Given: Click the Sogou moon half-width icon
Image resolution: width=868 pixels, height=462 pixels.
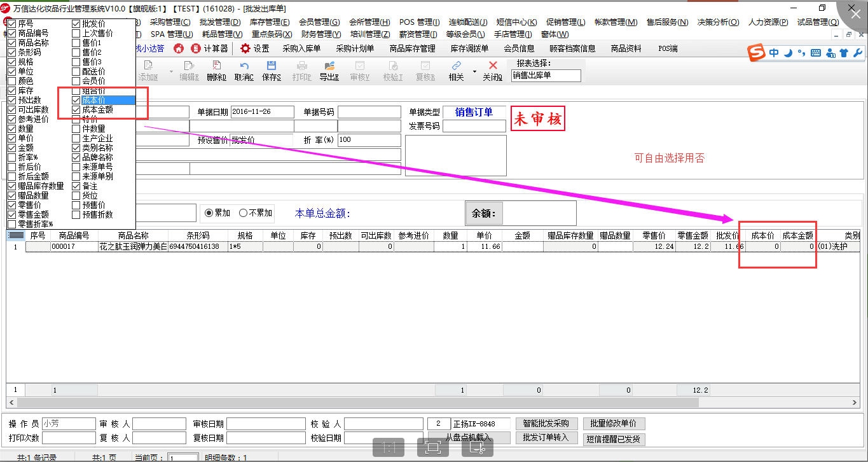Looking at the screenshot, I should 788,53.
